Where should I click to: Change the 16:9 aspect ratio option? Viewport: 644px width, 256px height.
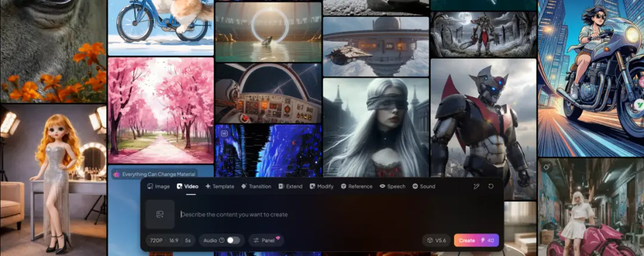point(174,240)
